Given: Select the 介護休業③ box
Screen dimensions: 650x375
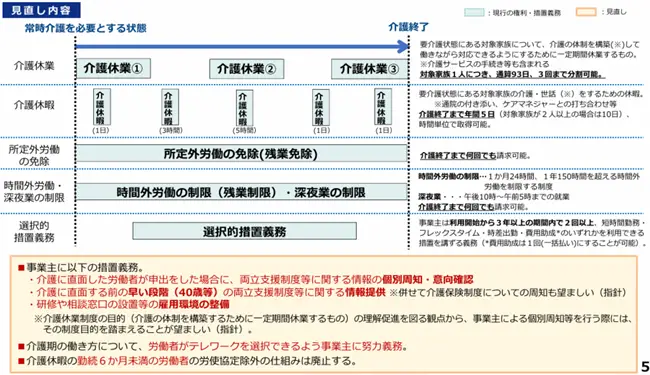Looking at the screenshot, I should (x=369, y=69).
